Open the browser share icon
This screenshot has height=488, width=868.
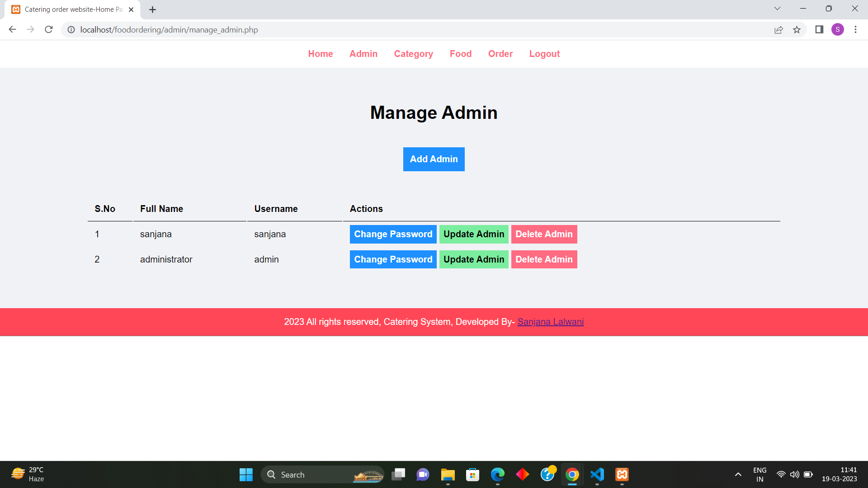(778, 29)
